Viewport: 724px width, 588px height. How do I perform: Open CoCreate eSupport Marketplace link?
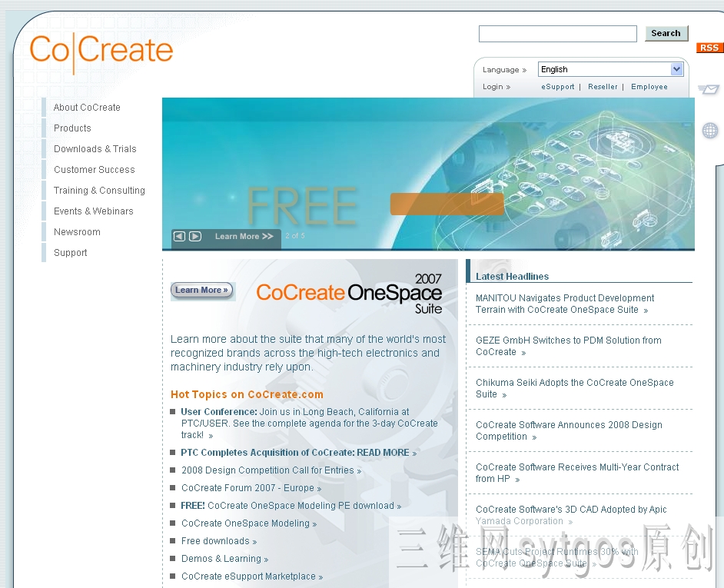point(252,576)
